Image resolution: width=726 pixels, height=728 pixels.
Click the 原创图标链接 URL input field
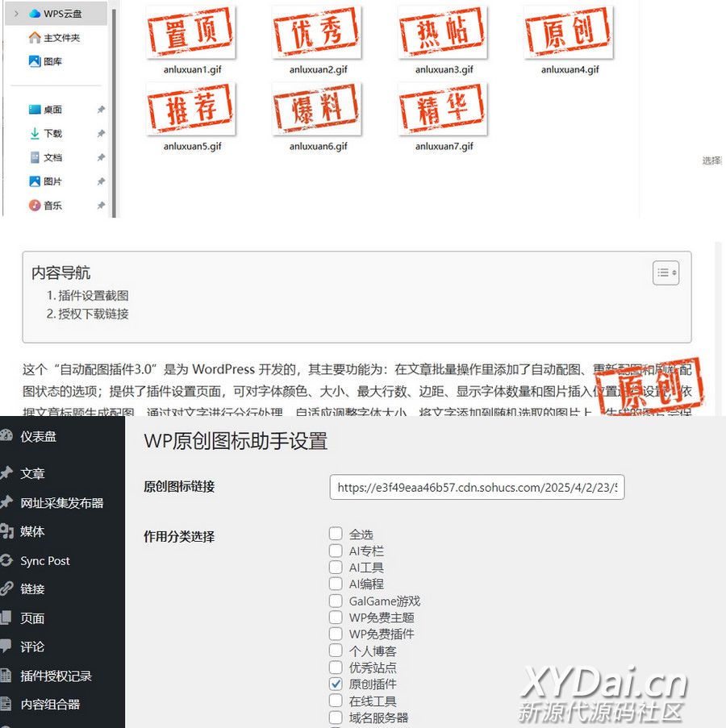click(477, 487)
